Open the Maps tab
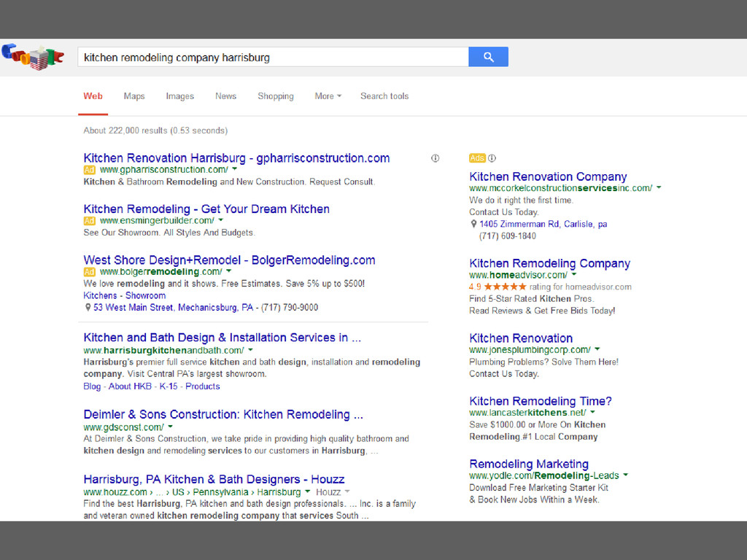 pyautogui.click(x=134, y=96)
